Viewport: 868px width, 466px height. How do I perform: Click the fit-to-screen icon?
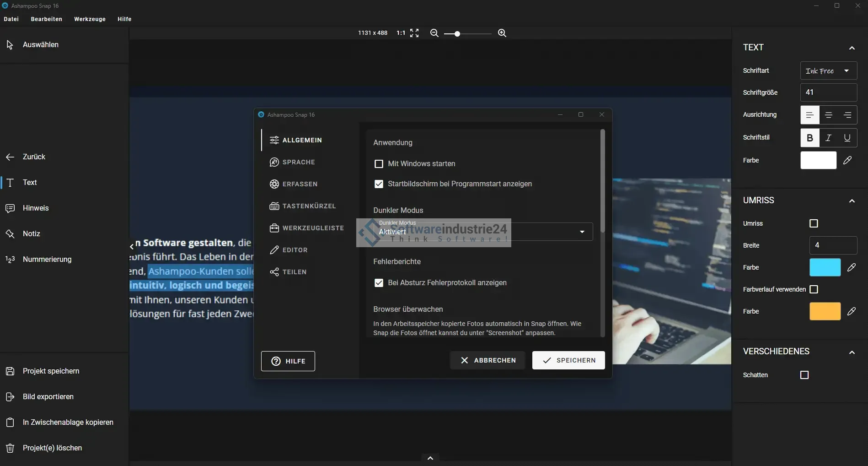tap(414, 33)
